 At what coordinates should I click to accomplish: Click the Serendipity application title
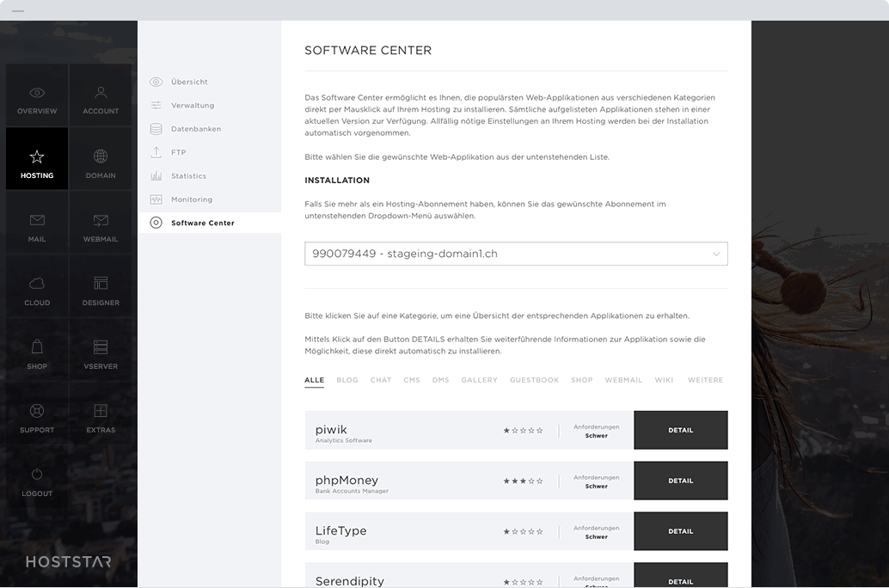[x=350, y=580]
